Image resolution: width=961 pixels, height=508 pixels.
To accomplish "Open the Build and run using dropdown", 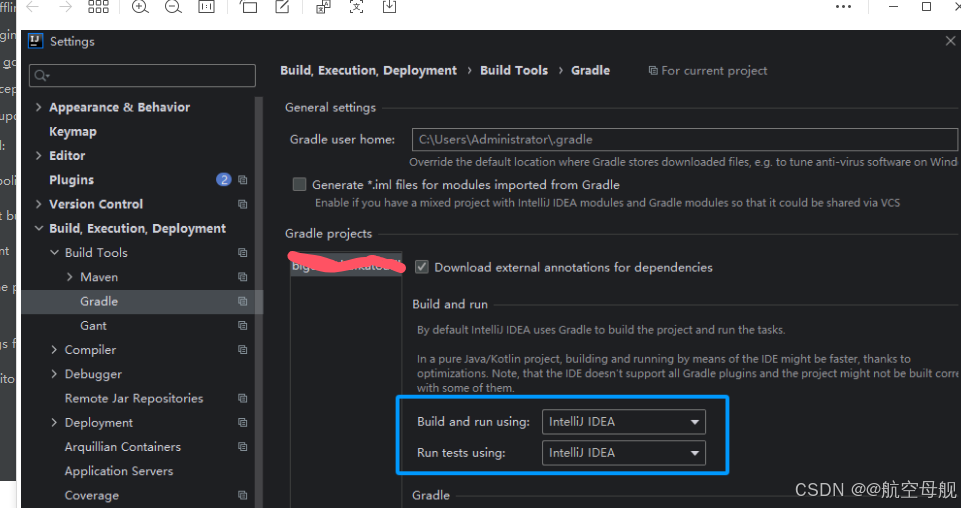I will click(x=624, y=422).
